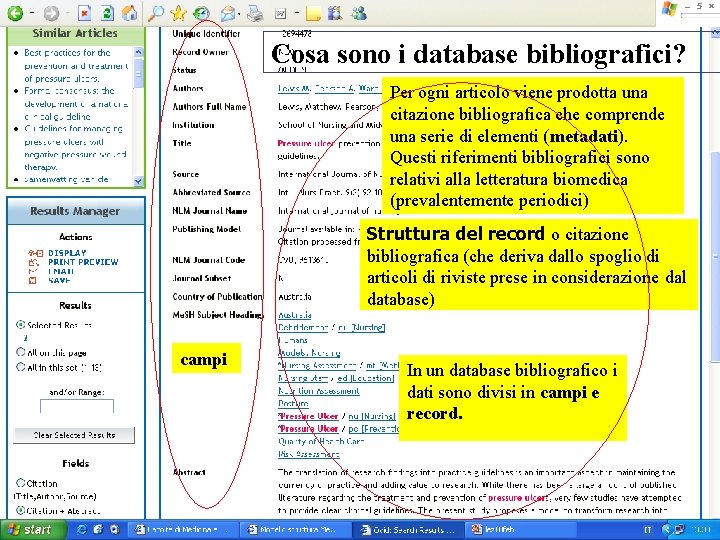Click the 'Models, Nursing' MeSH link

tap(309, 353)
